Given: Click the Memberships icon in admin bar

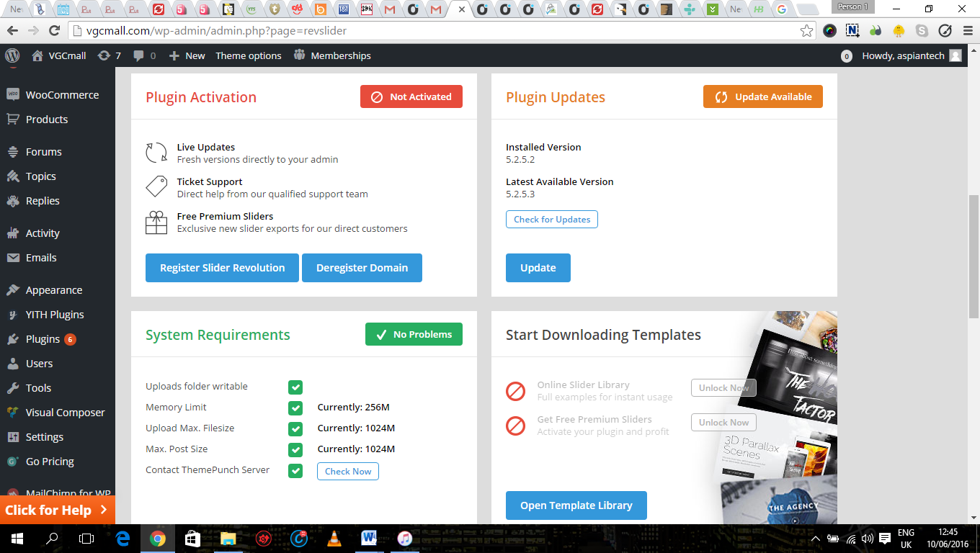Looking at the screenshot, I should 300,55.
